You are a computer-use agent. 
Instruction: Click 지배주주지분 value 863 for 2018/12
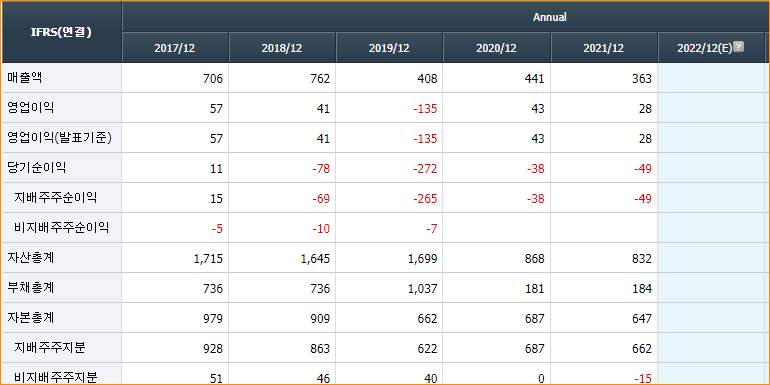coord(320,348)
